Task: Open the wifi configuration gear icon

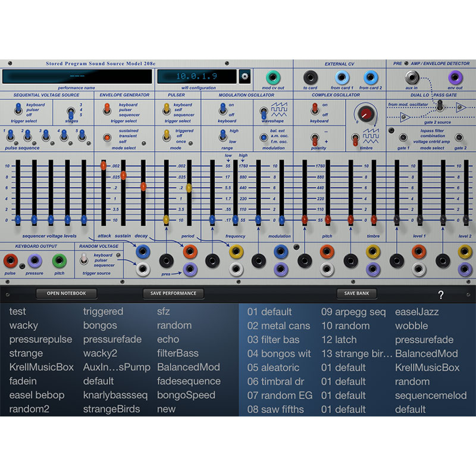Action: click(x=243, y=77)
